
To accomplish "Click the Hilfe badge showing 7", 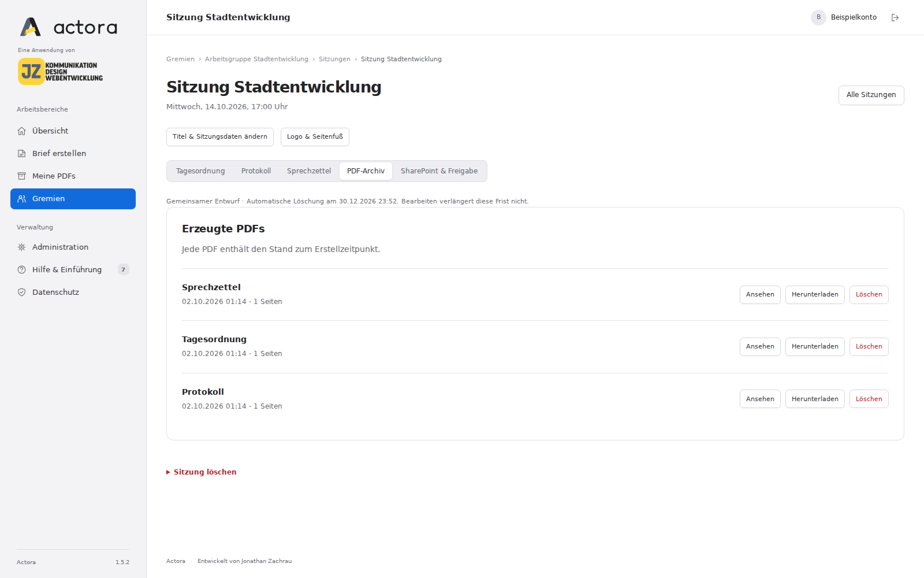I will (x=123, y=270).
